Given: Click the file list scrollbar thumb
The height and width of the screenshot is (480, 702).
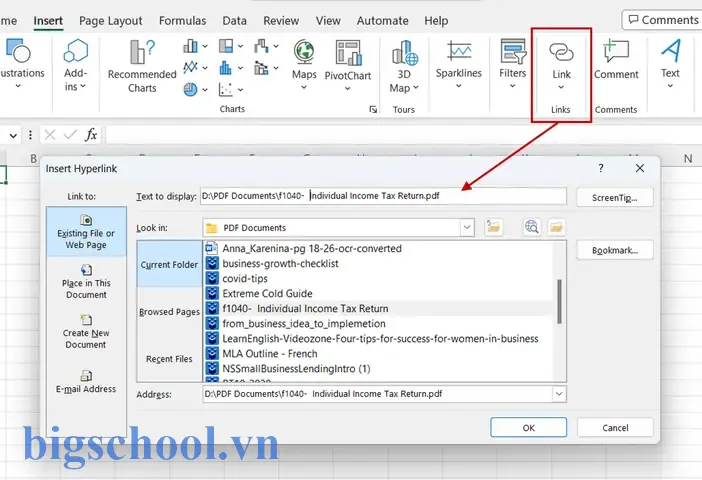Looking at the screenshot, I should tap(559, 301).
